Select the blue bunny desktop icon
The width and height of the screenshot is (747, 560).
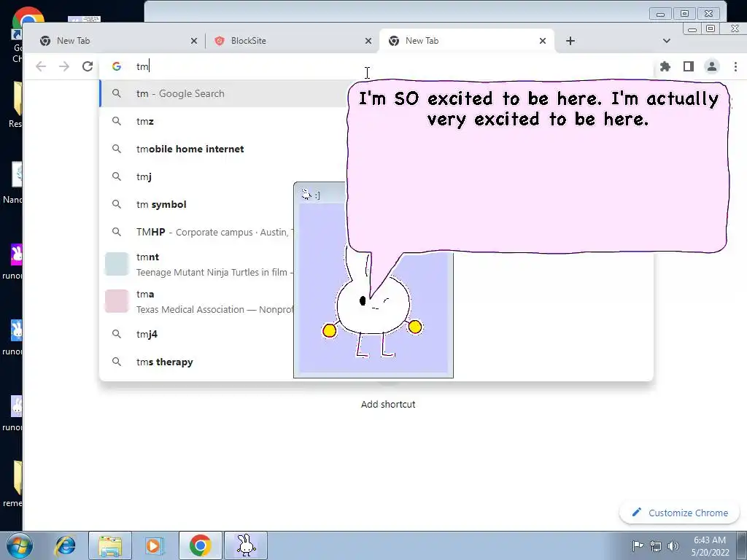click(16, 330)
